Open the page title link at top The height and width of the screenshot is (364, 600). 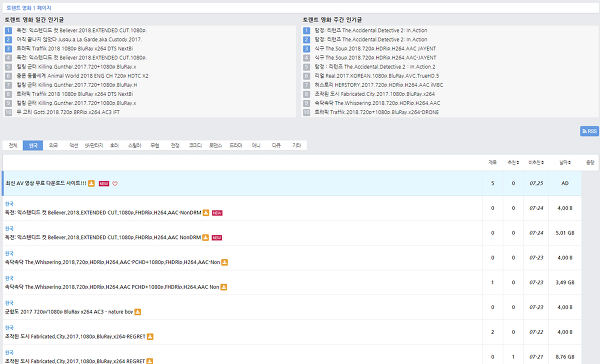(29, 8)
